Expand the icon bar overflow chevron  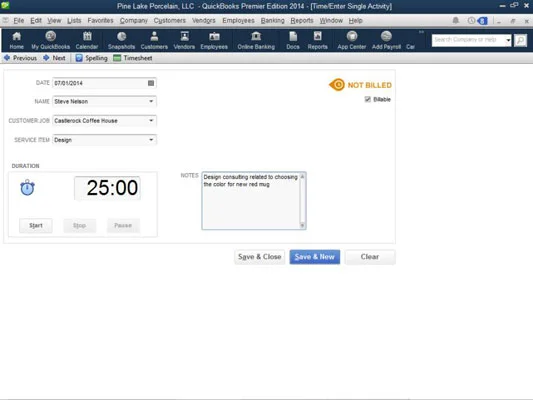pos(421,32)
